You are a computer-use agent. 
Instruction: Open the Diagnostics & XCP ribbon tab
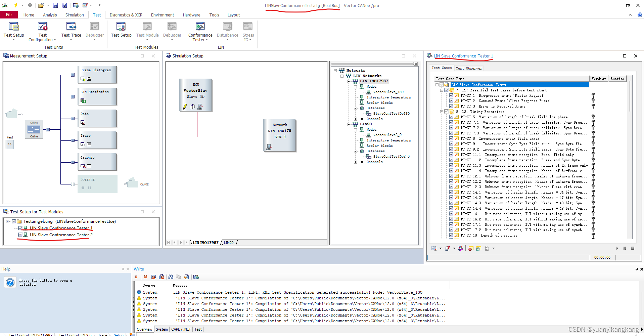point(126,15)
